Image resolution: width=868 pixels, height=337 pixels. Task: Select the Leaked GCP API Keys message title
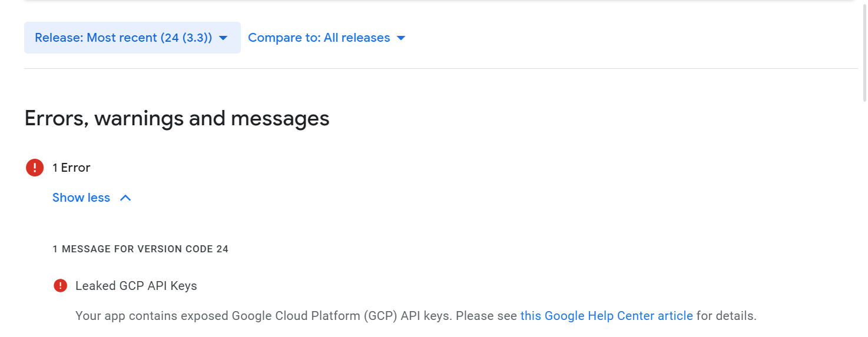136,286
